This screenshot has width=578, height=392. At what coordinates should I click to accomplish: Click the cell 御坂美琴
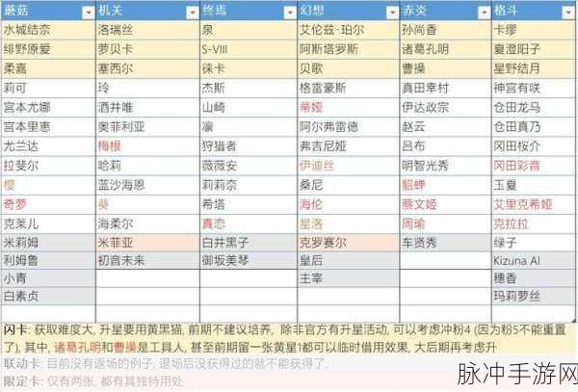point(249,261)
